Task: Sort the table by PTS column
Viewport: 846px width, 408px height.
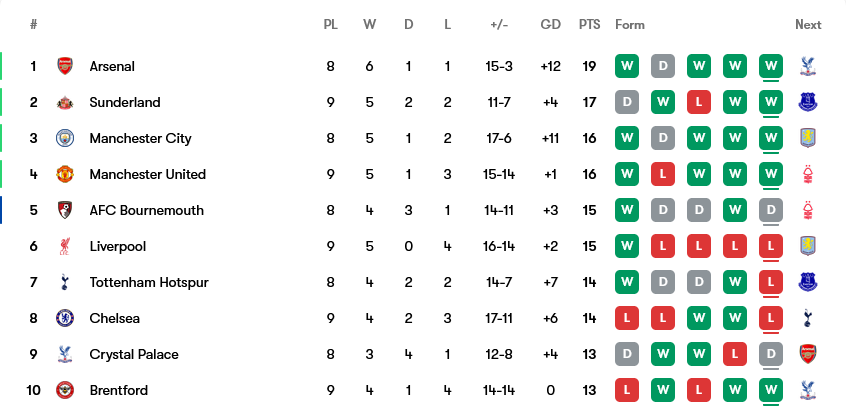Action: [x=589, y=24]
